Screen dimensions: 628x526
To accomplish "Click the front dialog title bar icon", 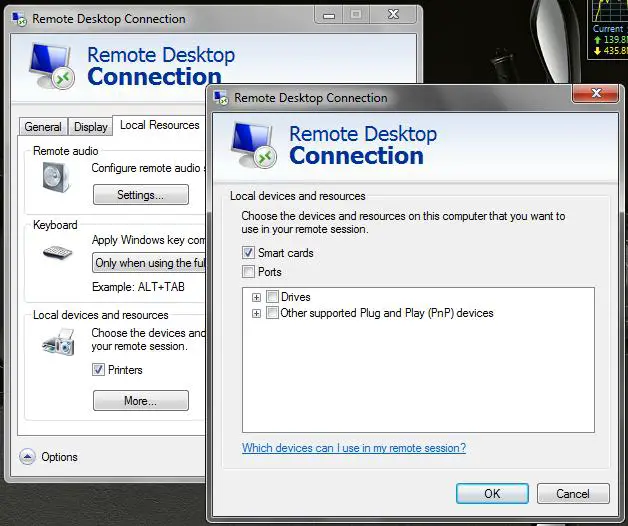I will pos(221,98).
